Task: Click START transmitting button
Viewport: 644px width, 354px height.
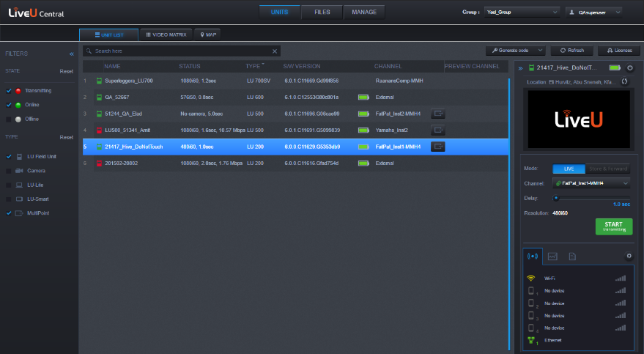Action: [x=614, y=226]
